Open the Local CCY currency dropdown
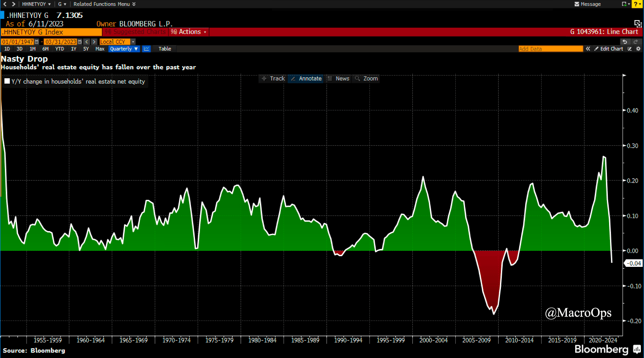The width and height of the screenshot is (644, 358). [x=133, y=42]
